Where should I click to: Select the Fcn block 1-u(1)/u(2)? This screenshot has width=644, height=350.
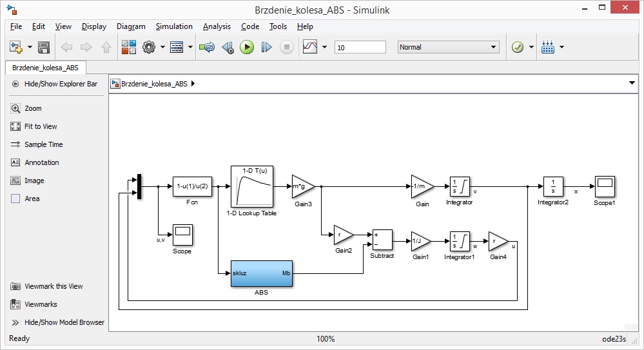[192, 186]
